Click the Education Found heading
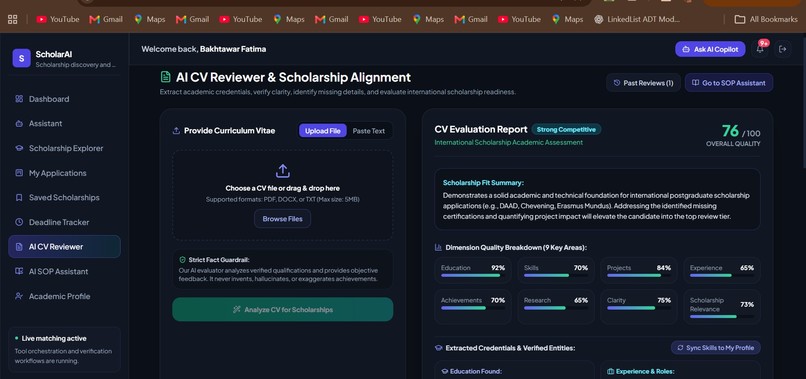This screenshot has height=379, width=806. click(x=475, y=371)
